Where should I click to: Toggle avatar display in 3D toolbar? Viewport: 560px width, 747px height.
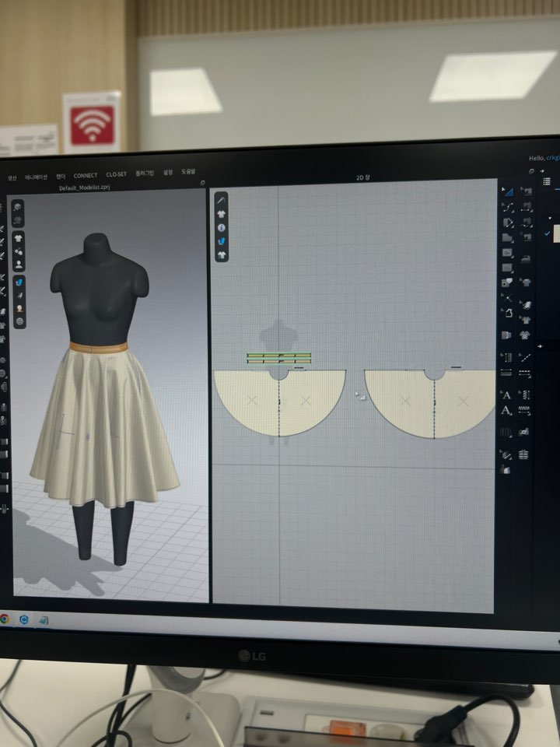[x=18, y=264]
